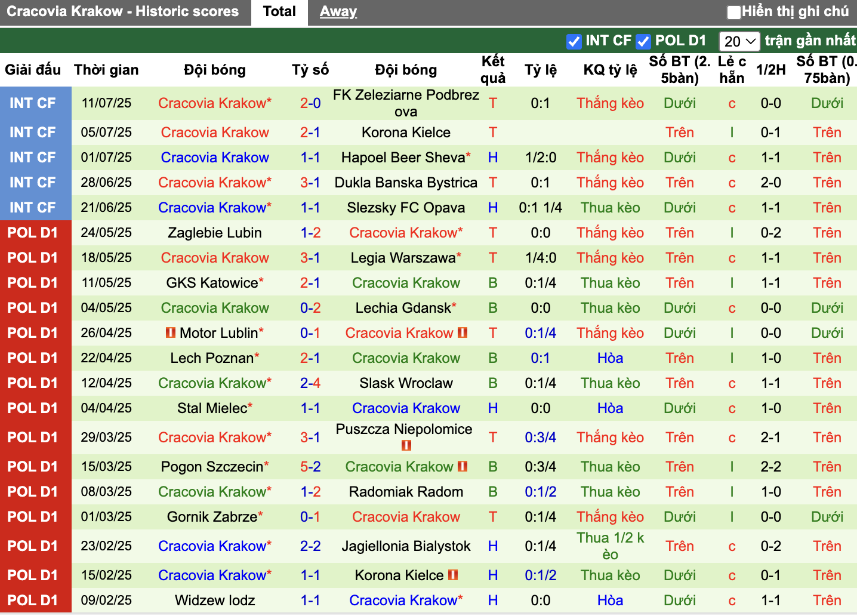The width and height of the screenshot is (857, 616).
Task: Click the Gornik Zabrze team name
Action: (212, 517)
